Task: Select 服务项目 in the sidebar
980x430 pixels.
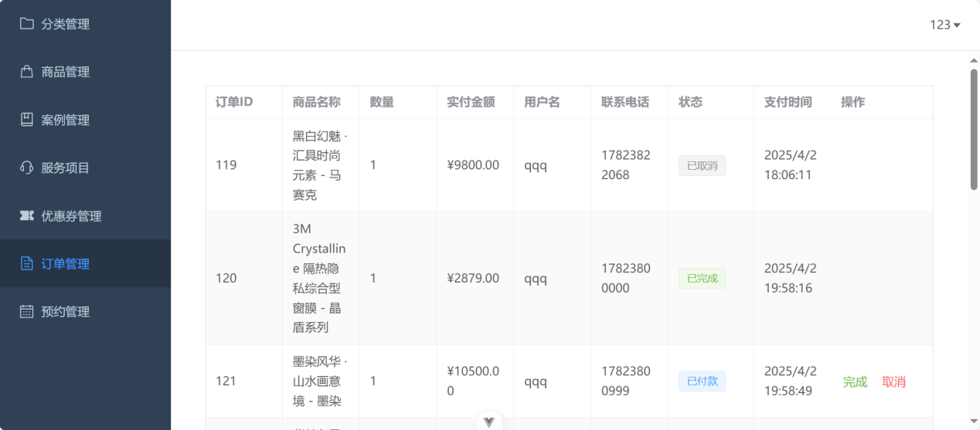Action: coord(85,168)
